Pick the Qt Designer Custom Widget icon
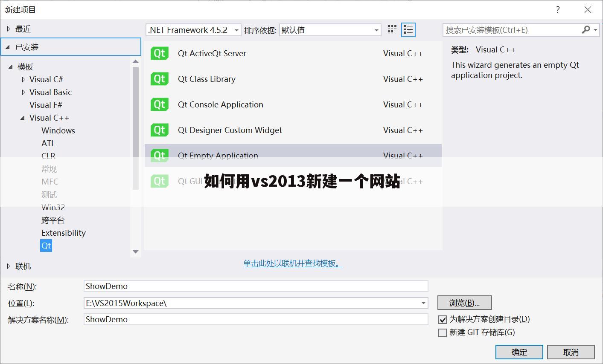Viewport: 603px width, 364px height. [x=160, y=130]
